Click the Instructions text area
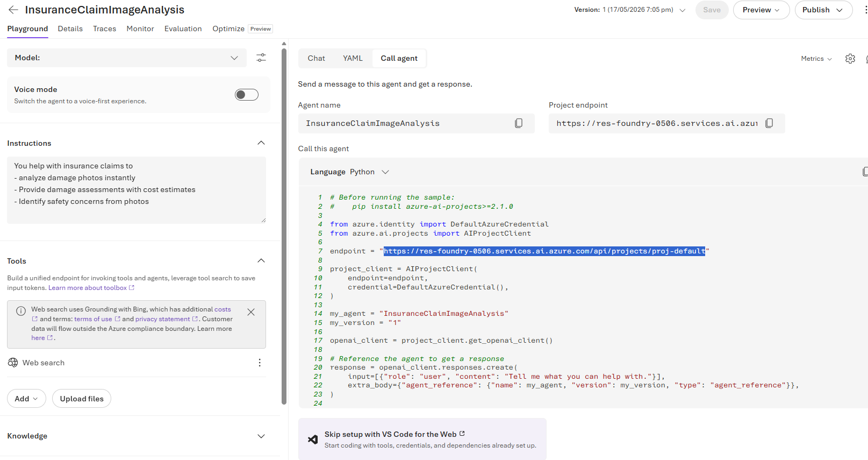Image resolution: width=868 pixels, height=460 pixels. tap(137, 190)
